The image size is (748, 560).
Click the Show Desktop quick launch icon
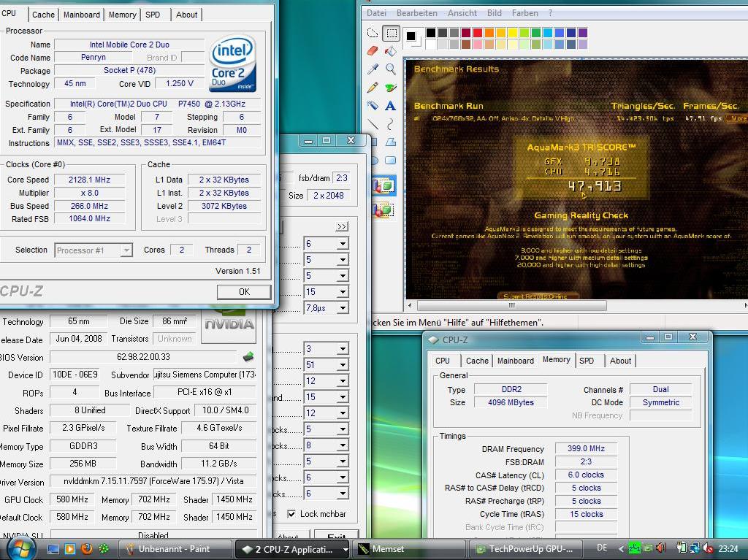pos(53,549)
